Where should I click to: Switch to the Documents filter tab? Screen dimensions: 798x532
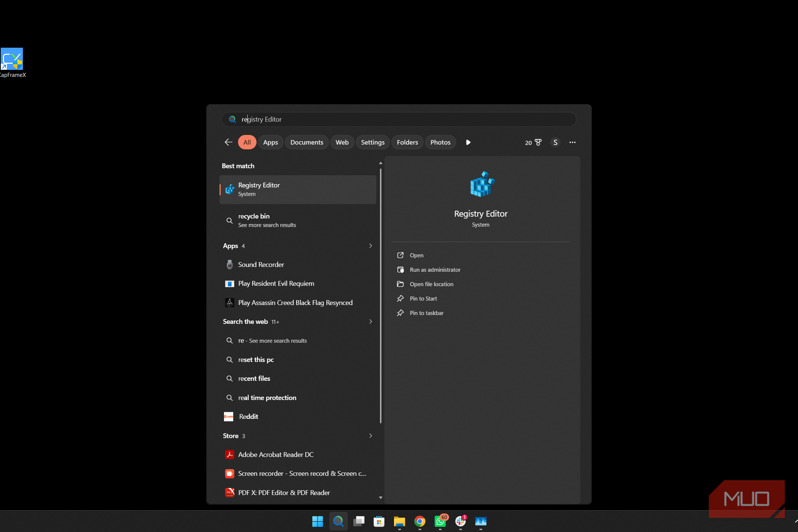[307, 142]
